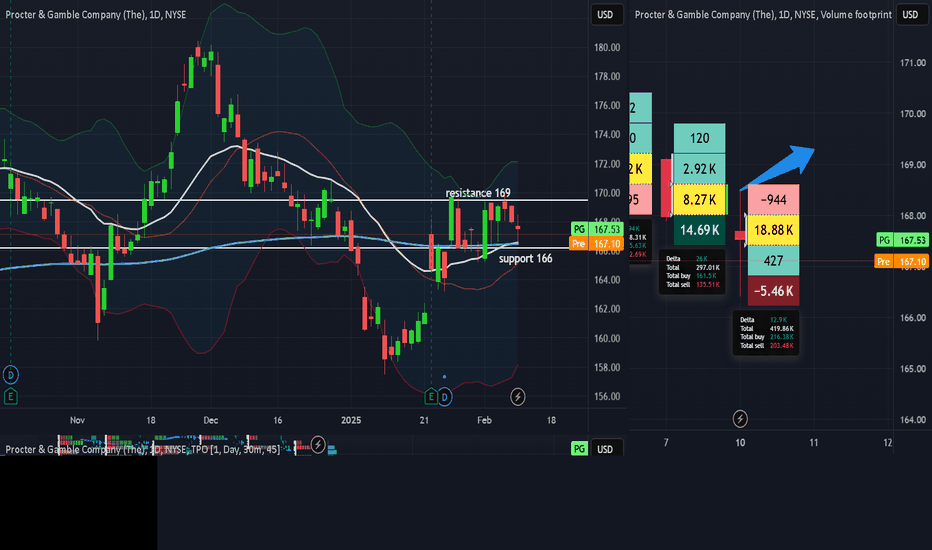This screenshot has height=550, width=932.
Task: Click 172.00 on main price scale
Action: 607,164
